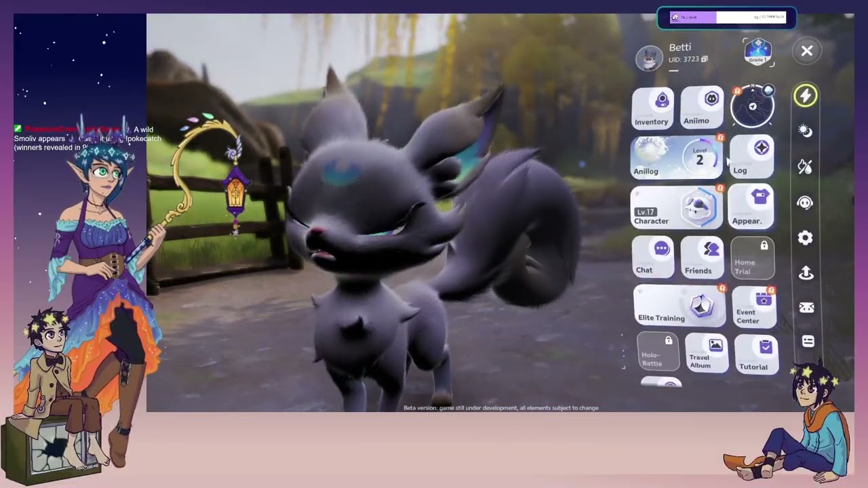Open the list notes sidebar icon

pos(808,342)
